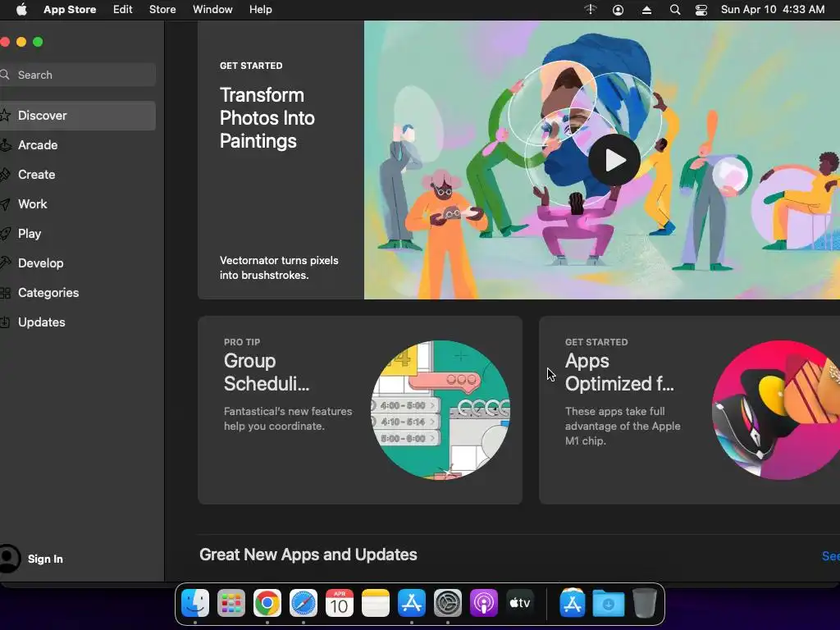Screen dimensions: 840x630
Task: Open Control Center in menu bar
Action: 701,10
